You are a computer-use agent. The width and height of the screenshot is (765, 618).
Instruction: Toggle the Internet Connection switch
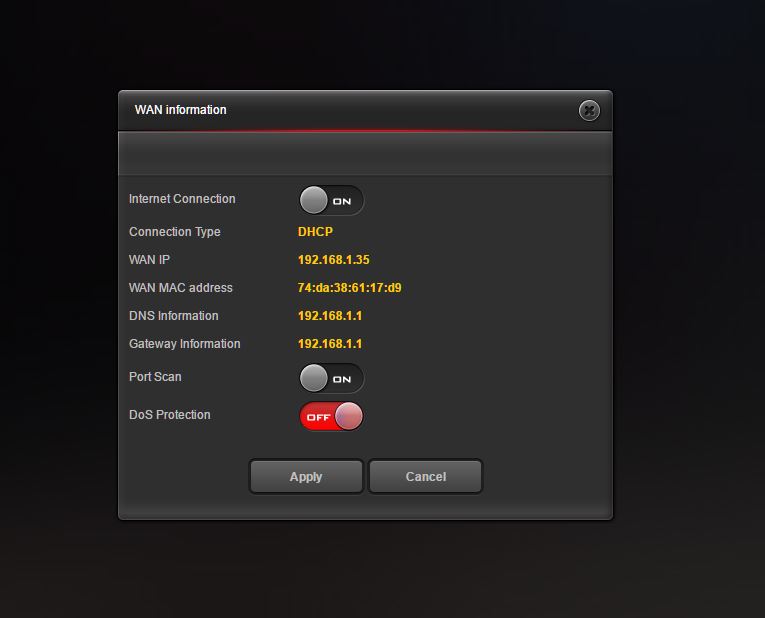331,200
